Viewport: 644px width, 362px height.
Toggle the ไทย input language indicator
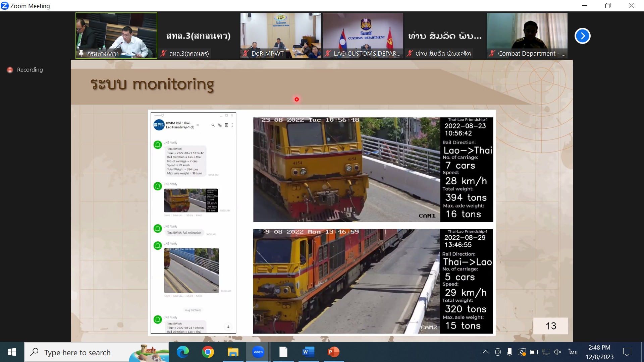click(573, 352)
